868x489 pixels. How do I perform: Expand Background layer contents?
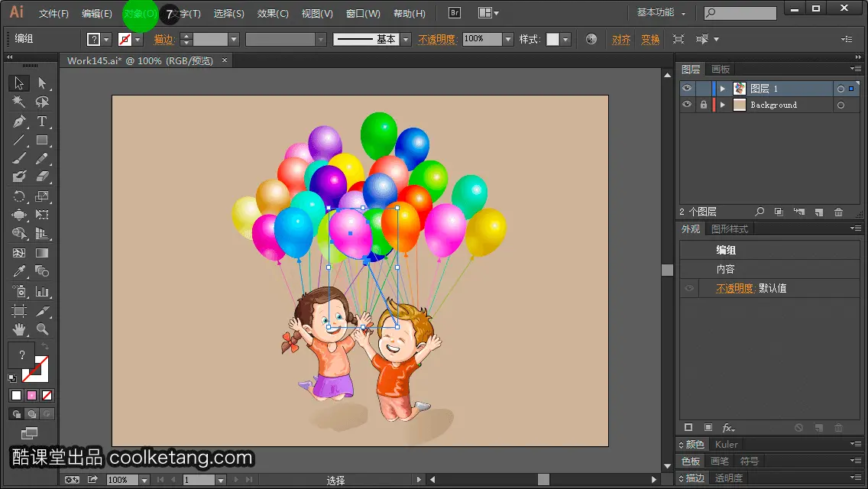pyautogui.click(x=722, y=105)
